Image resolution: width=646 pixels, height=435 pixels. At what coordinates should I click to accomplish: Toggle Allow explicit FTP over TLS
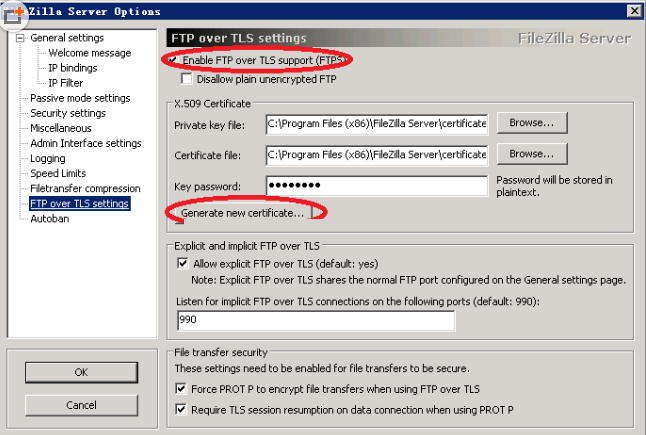182,263
